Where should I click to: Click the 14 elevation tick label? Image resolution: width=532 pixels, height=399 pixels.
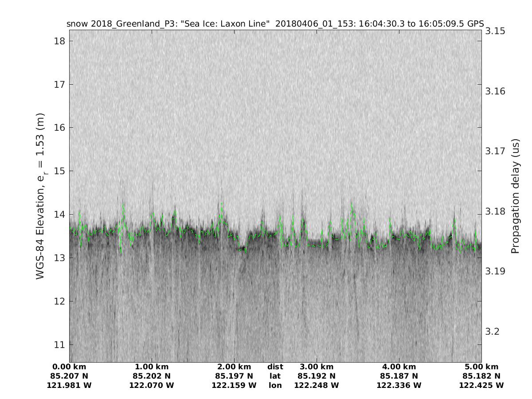click(59, 215)
